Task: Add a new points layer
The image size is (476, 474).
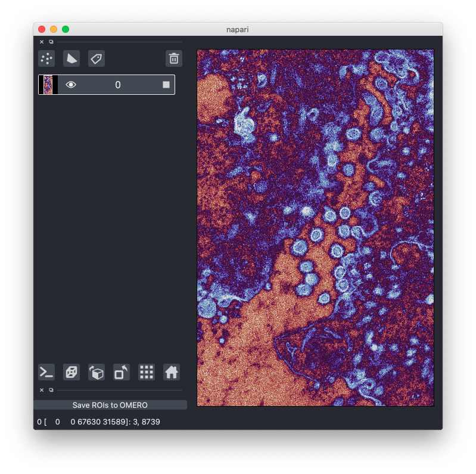Action: 46,58
